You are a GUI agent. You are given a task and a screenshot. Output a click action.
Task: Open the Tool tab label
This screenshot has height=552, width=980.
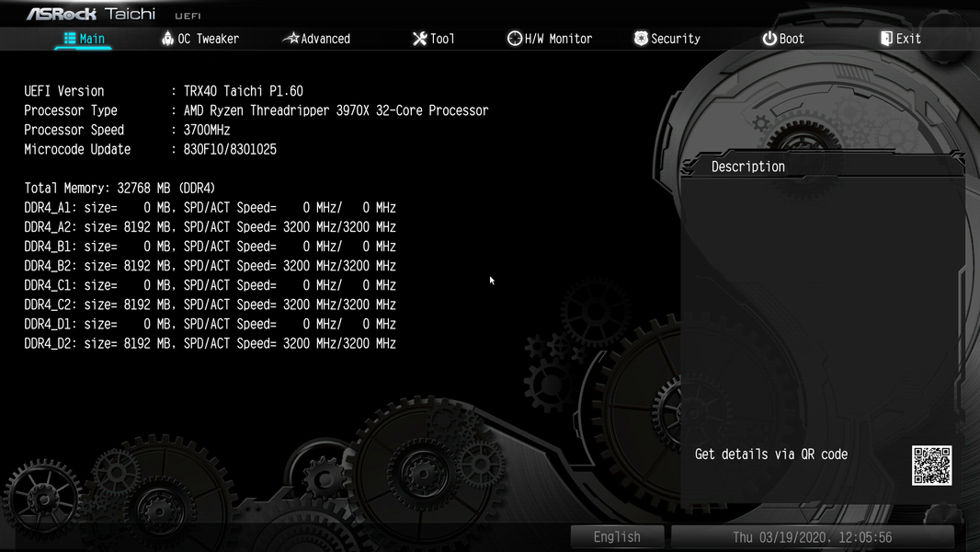point(442,39)
